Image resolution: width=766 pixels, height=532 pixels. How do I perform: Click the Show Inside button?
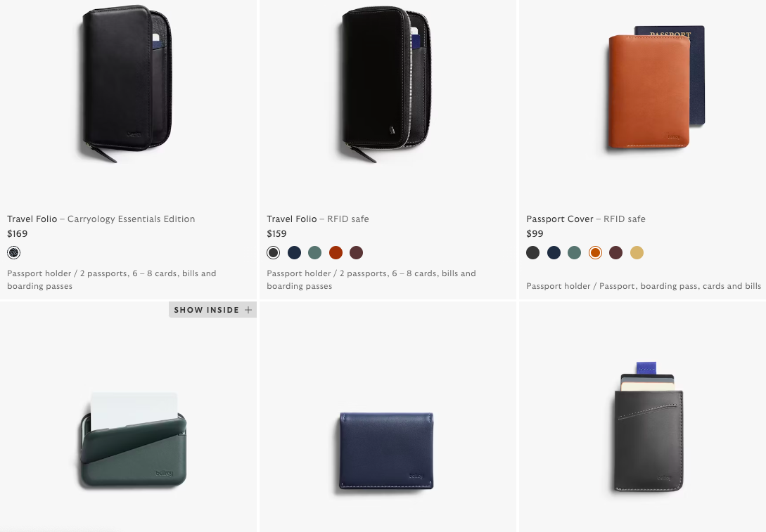coord(212,310)
